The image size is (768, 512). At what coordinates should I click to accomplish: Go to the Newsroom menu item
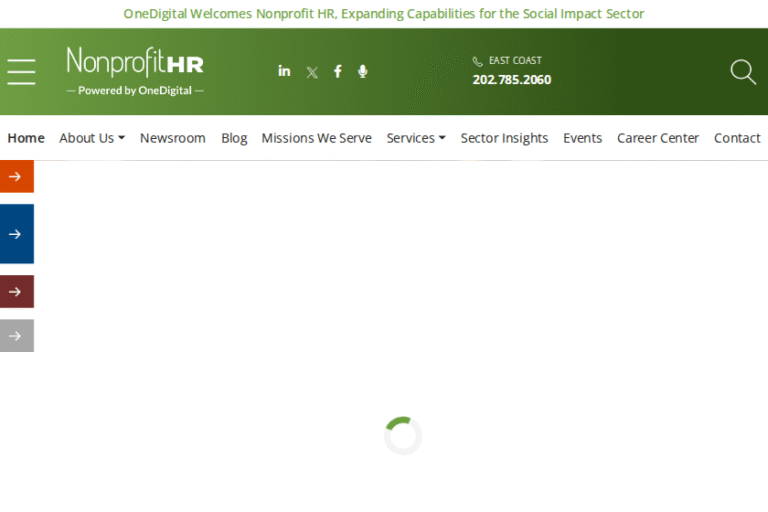[x=172, y=138]
